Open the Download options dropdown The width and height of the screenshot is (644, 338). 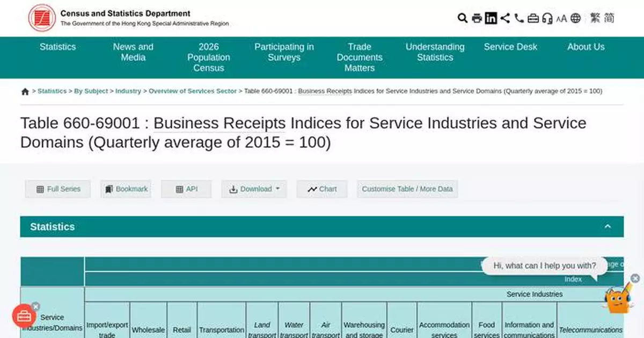click(253, 189)
